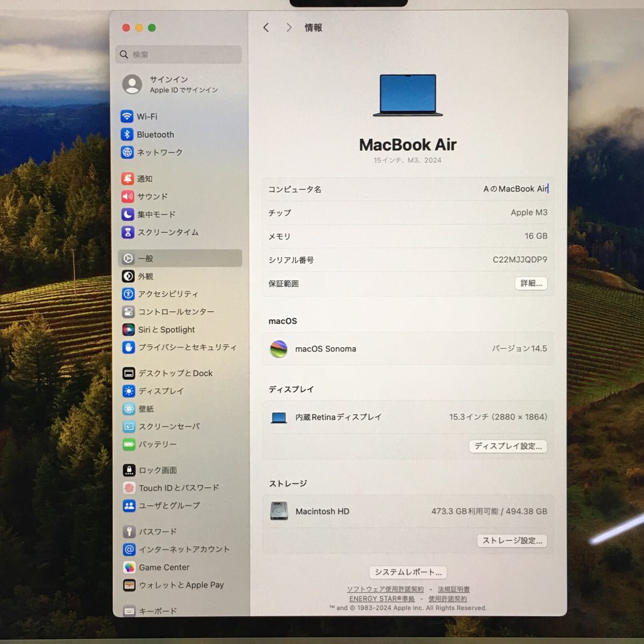Click the 15.3インチ (2880 × 1864) text
644x644 pixels.
(x=498, y=417)
